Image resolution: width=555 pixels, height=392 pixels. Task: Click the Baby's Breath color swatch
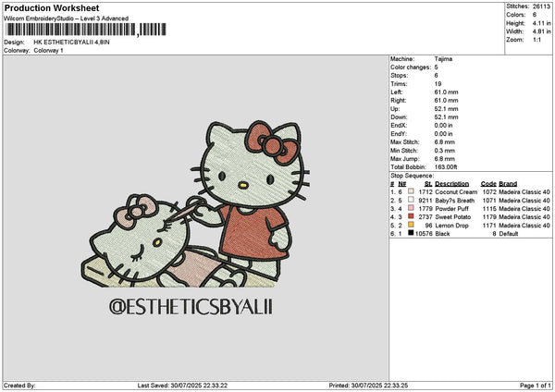tap(411, 200)
